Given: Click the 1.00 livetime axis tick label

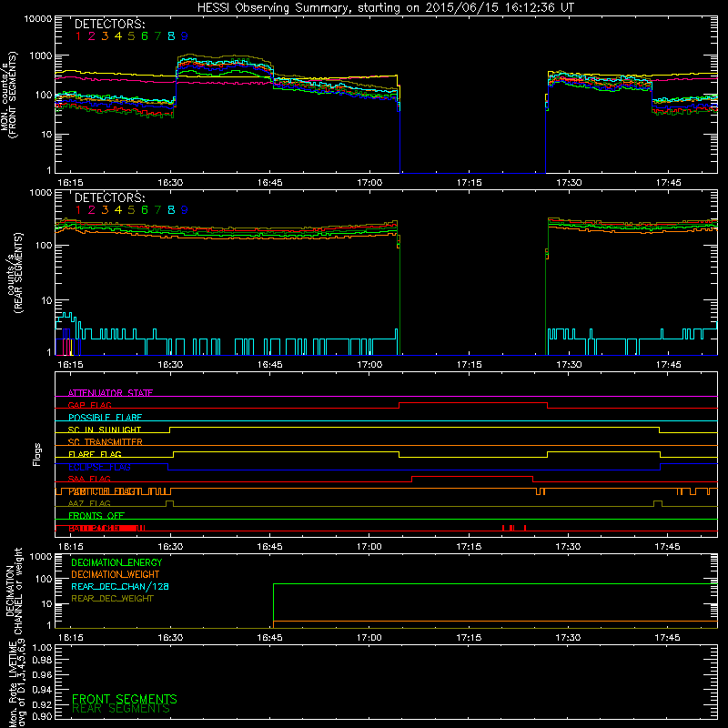Looking at the screenshot, I should click(42, 647).
